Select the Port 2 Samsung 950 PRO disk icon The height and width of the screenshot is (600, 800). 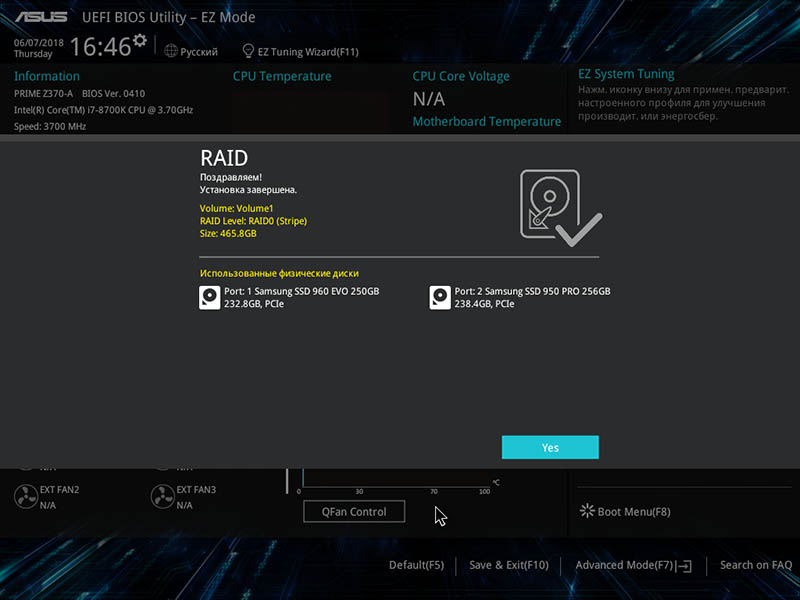pos(440,297)
